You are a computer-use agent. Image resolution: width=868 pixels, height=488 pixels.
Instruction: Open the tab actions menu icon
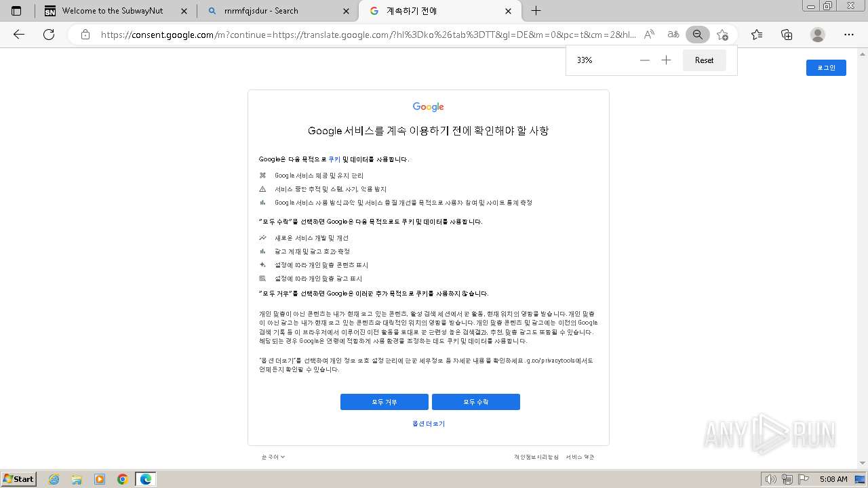pyautogui.click(x=16, y=11)
